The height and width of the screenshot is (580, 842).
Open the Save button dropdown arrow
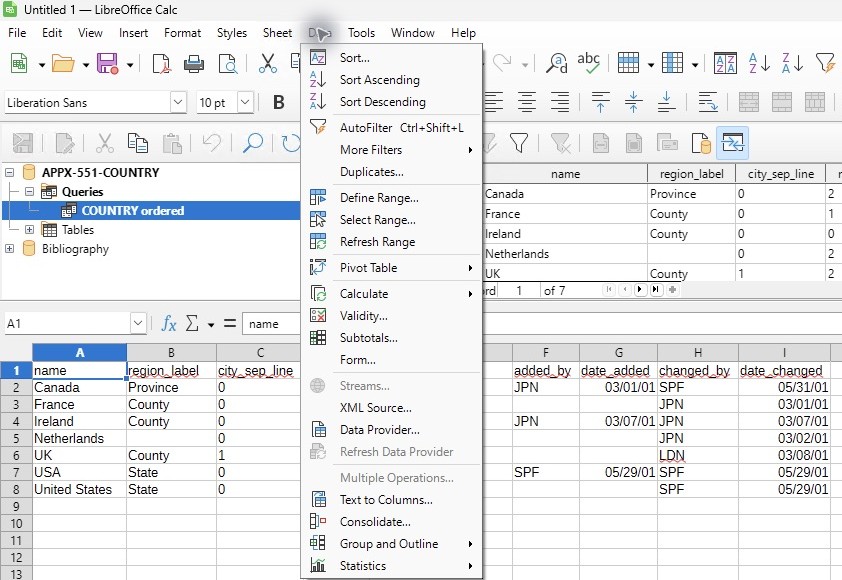129,65
